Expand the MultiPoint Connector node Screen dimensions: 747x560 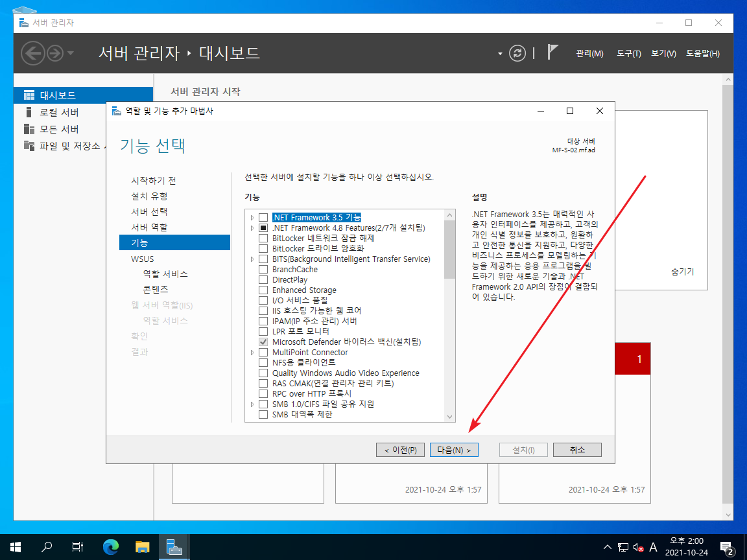click(x=252, y=353)
